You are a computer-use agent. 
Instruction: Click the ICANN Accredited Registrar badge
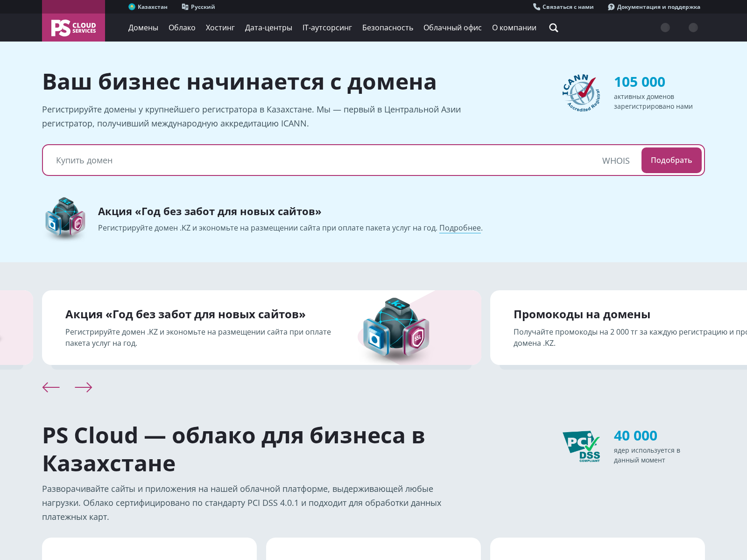[581, 93]
